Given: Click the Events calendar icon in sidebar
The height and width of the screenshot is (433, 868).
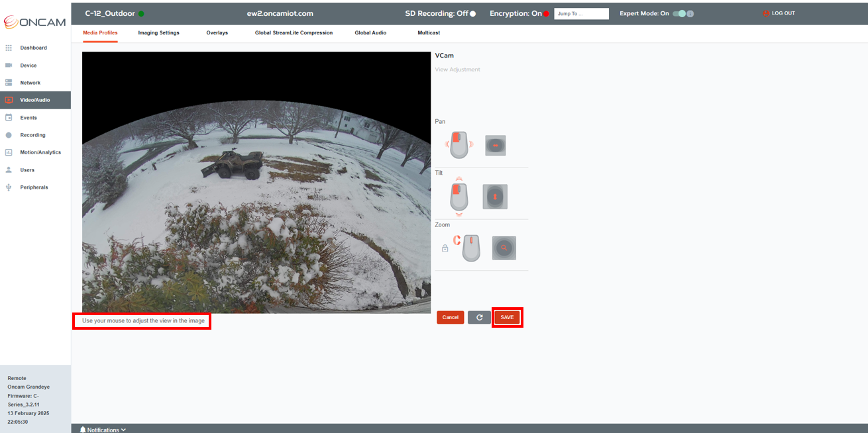Looking at the screenshot, I should [x=9, y=118].
